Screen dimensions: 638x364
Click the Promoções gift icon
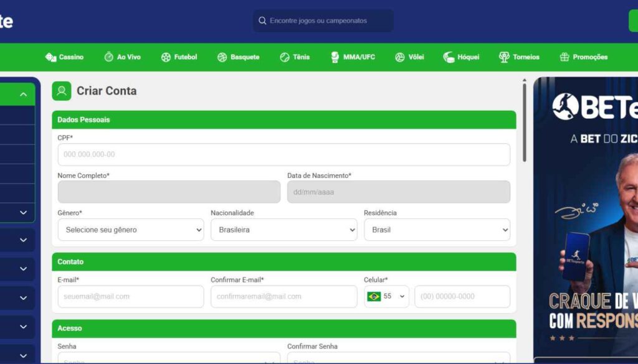click(564, 57)
